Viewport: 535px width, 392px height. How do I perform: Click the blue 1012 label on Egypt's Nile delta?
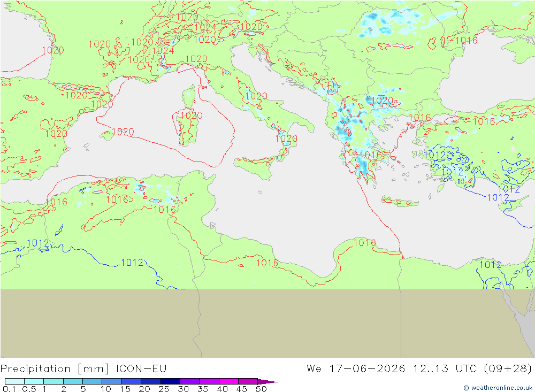[x=491, y=264]
